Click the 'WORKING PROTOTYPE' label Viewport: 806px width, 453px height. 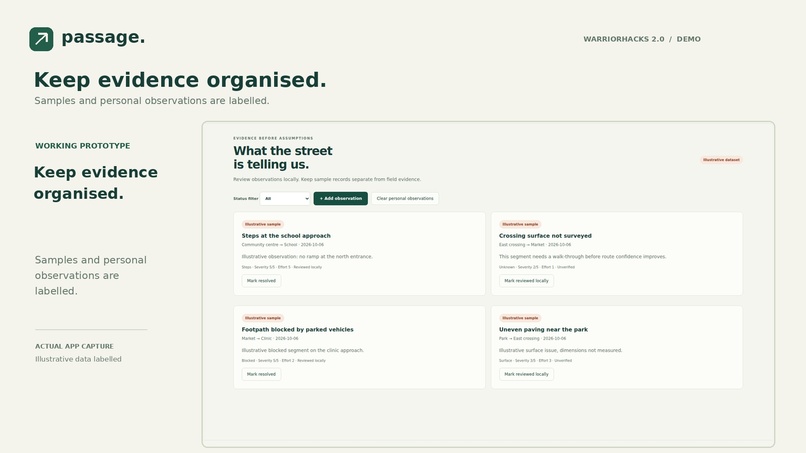[83, 146]
